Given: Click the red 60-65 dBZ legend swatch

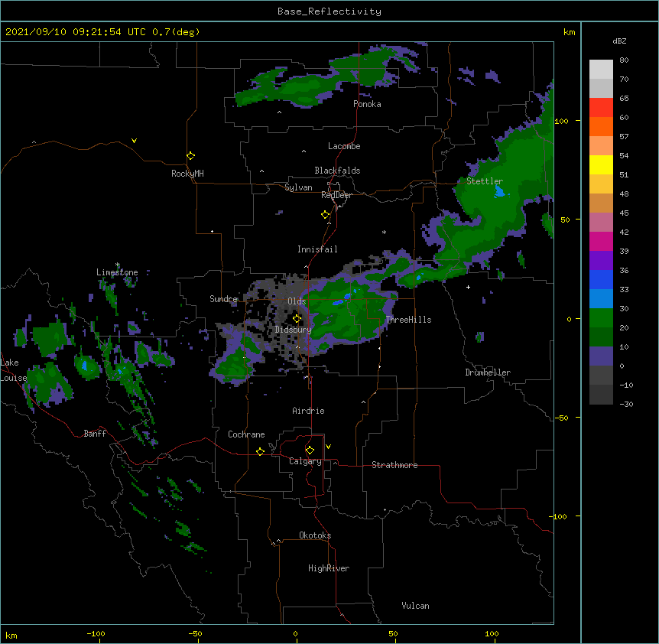Looking at the screenshot, I should (601, 108).
